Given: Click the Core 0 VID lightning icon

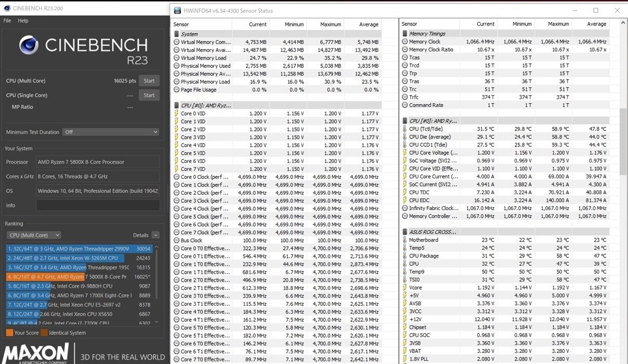Looking at the screenshot, I should (176, 113).
